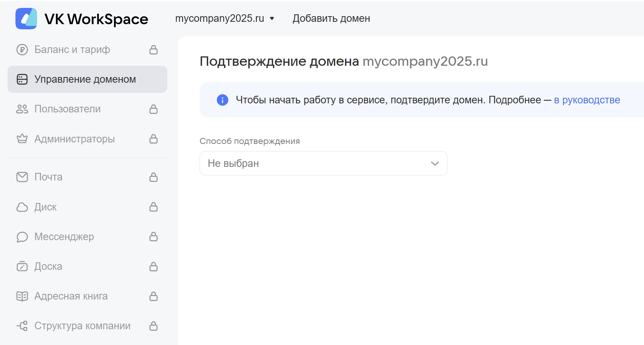Expand the Способ подтверждения dropdown
The image size is (644, 345).
pyautogui.click(x=323, y=163)
